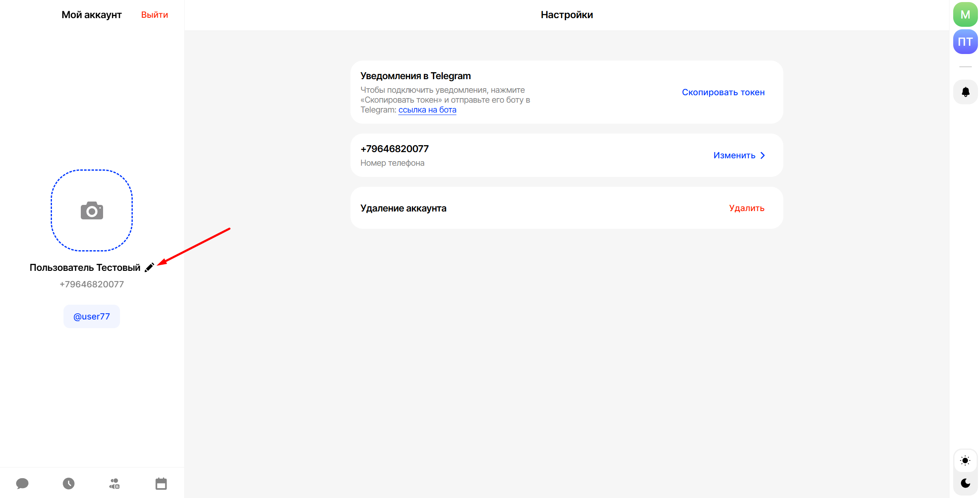The image size is (980, 498).
Task: Click Изменить to change the phone number
Action: click(x=734, y=155)
